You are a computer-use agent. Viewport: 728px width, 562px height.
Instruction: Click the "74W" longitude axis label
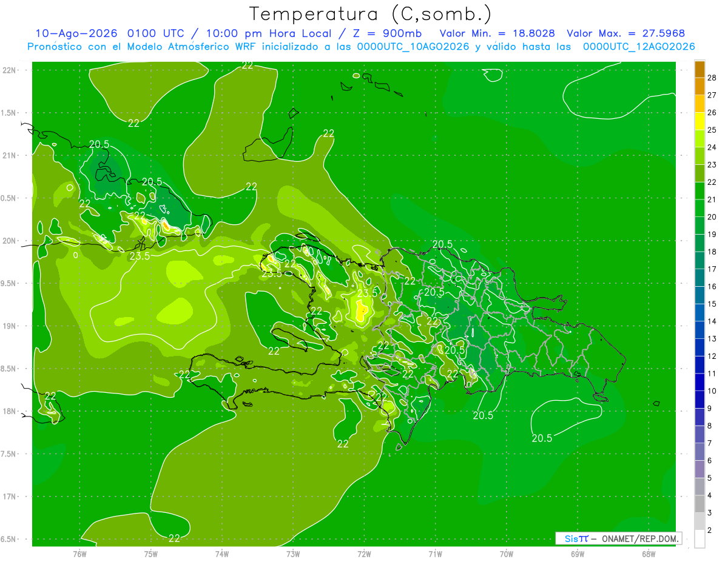pos(221,554)
